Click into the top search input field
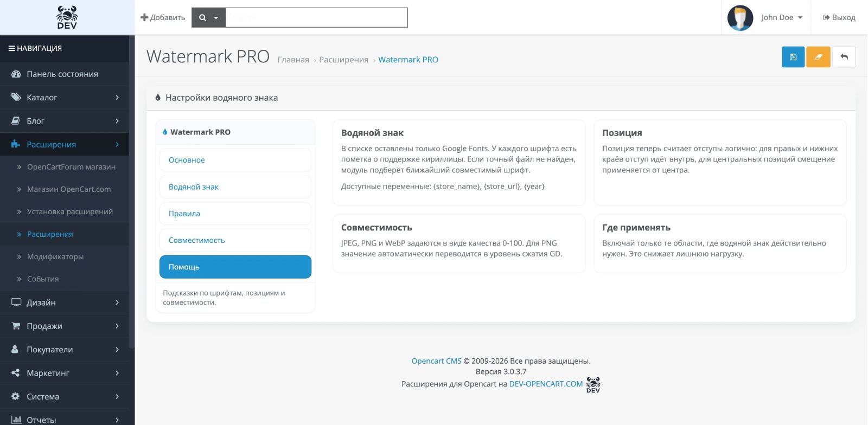The width and height of the screenshot is (868, 425). tap(316, 17)
